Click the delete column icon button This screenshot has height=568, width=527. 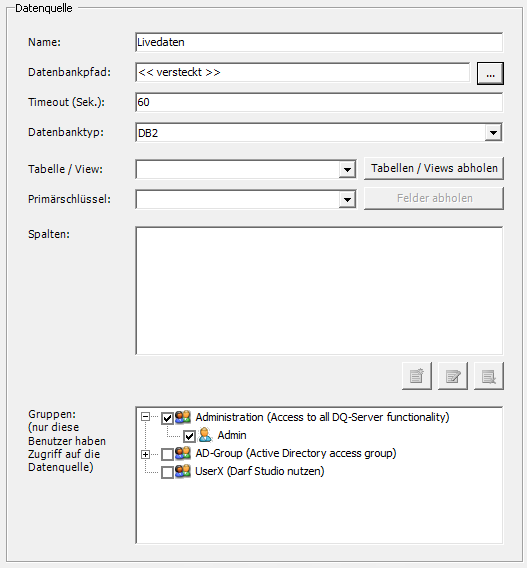pyautogui.click(x=489, y=376)
